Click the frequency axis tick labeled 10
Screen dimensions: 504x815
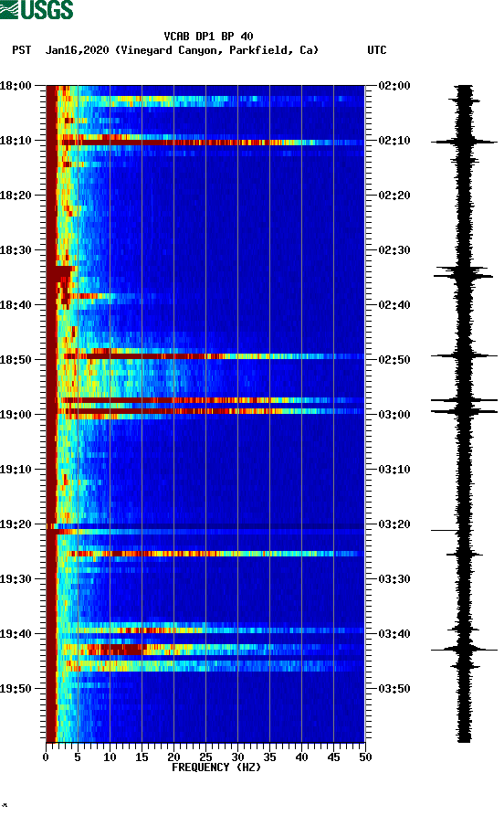[x=110, y=757]
